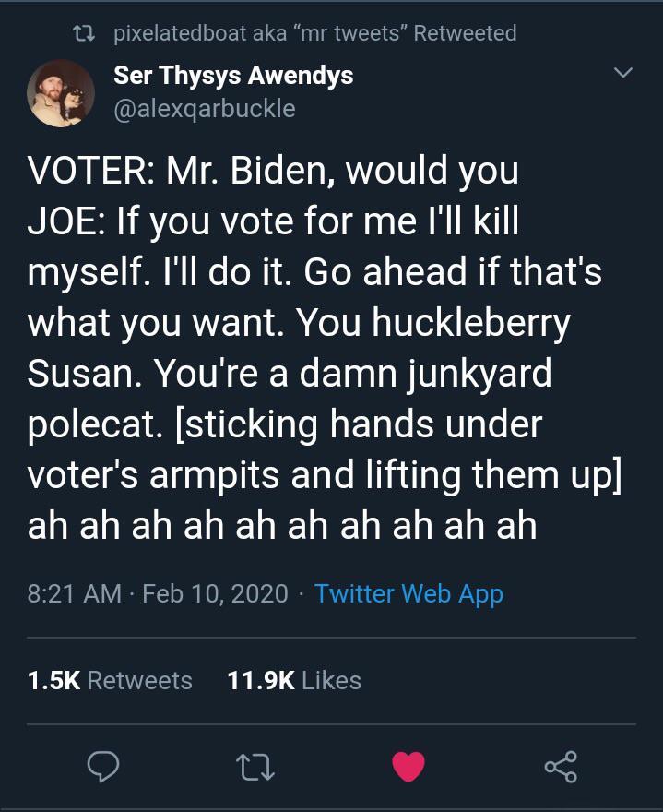This screenshot has width=663, height=812.
Task: Open the reply composer via speech bubble icon
Action: (x=104, y=767)
